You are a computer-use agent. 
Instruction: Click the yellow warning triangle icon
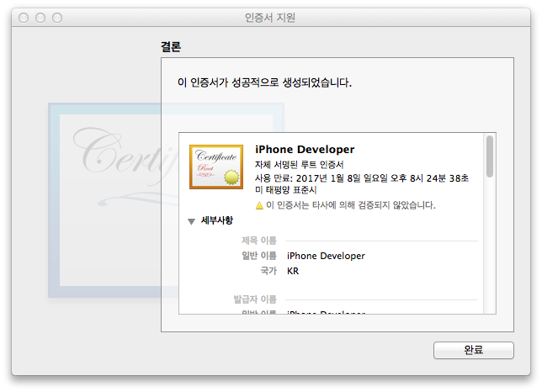(x=259, y=205)
